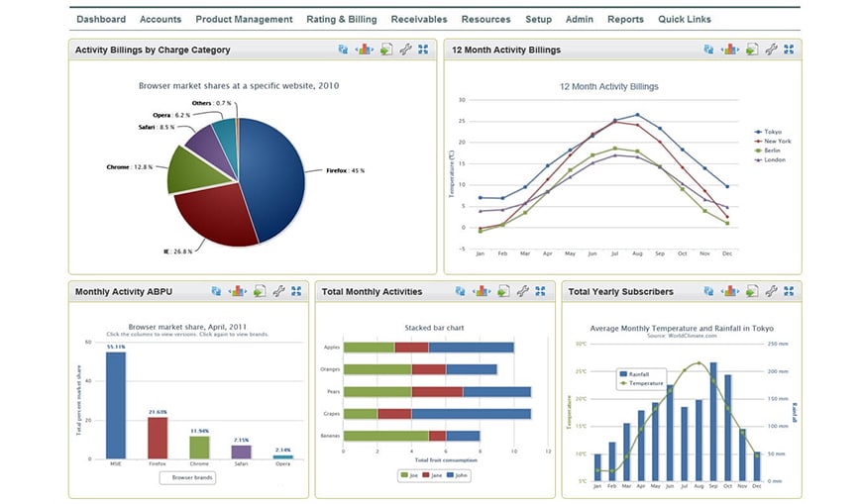Open the Accounts menu
861x504 pixels.
pos(161,19)
